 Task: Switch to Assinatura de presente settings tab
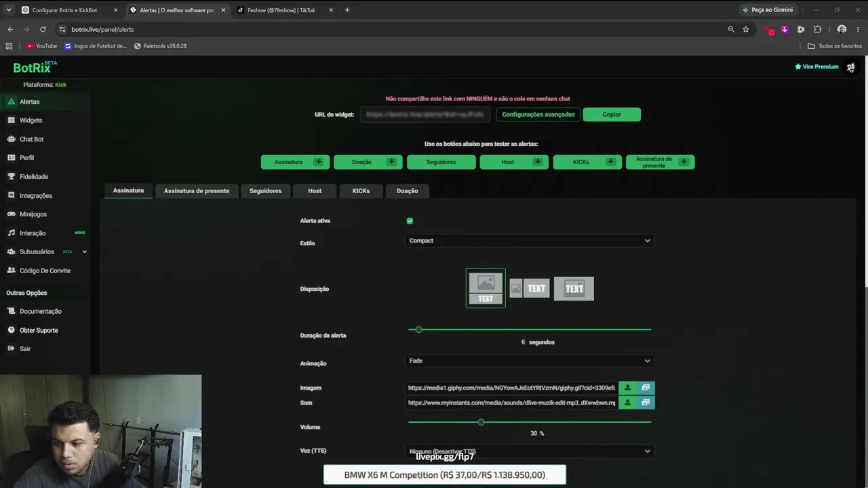[197, 191]
